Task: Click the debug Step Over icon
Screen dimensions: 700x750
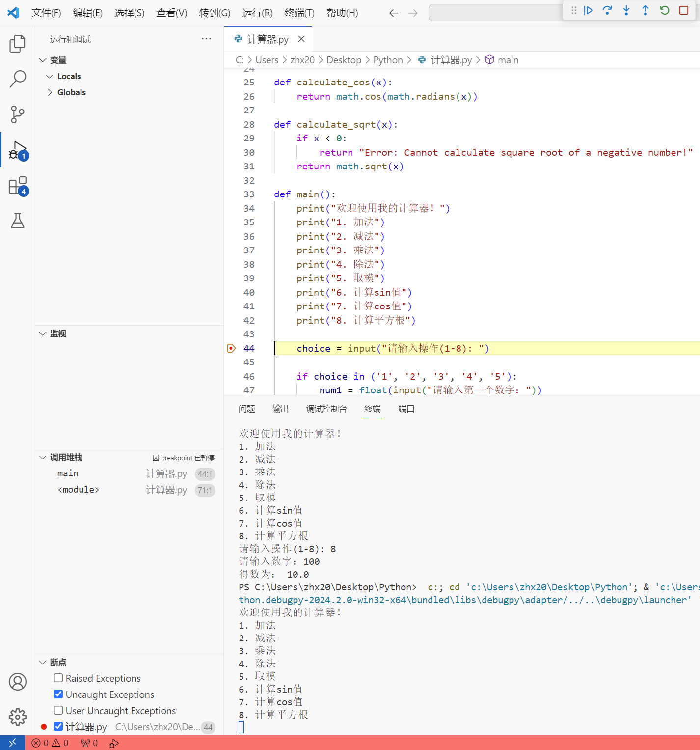Action: pos(607,10)
